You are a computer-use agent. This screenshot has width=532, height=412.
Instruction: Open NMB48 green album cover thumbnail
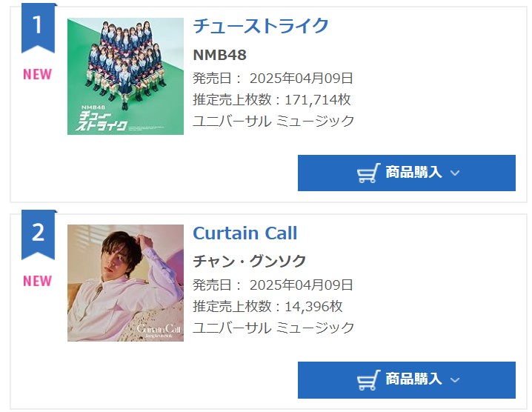tap(125, 76)
